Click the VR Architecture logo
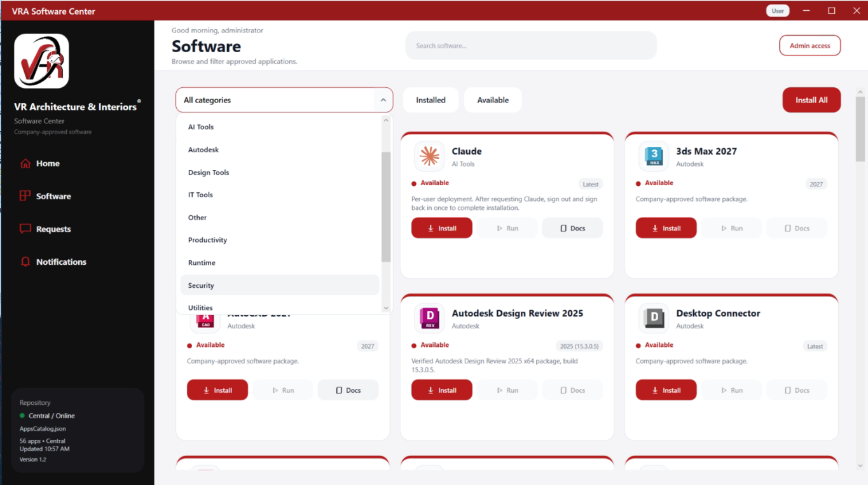 tap(41, 61)
